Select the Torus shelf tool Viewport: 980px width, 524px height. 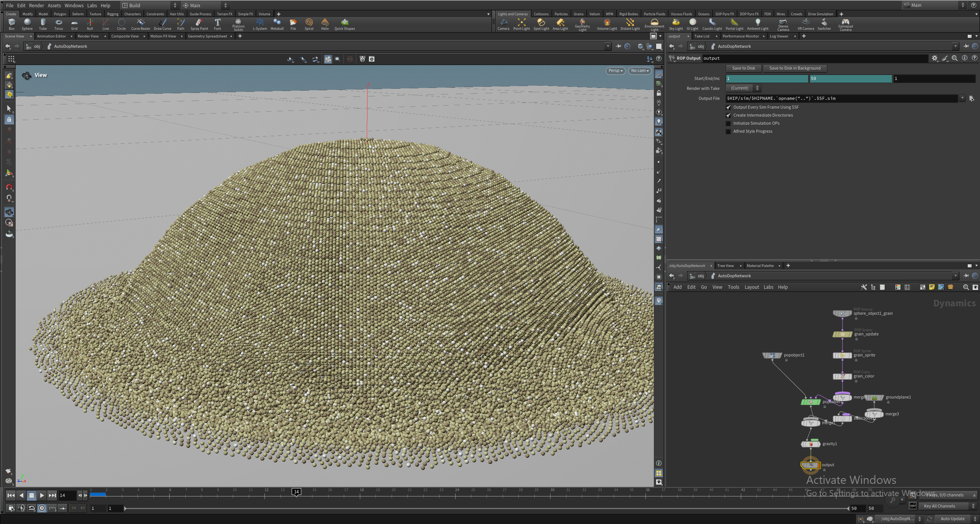point(59,24)
